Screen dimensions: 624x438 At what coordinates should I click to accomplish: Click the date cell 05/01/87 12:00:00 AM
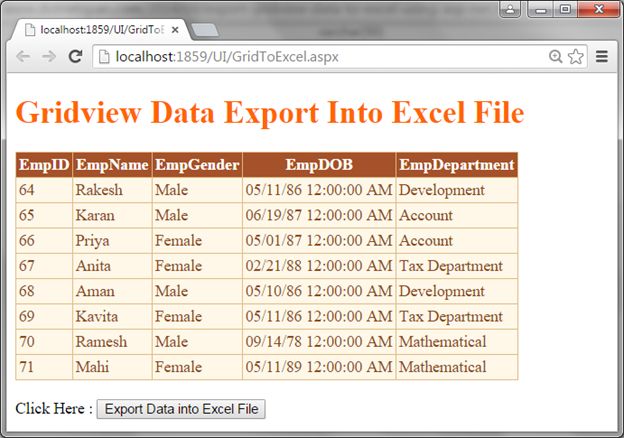click(319, 240)
